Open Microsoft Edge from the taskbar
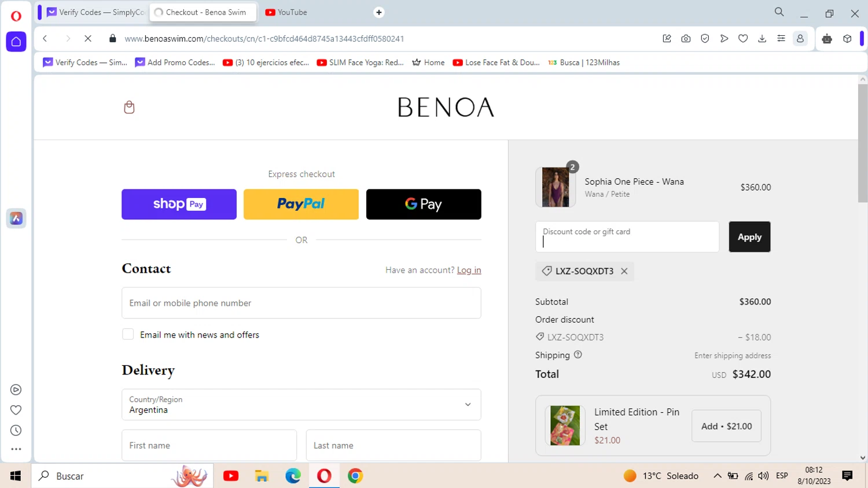 (293, 476)
